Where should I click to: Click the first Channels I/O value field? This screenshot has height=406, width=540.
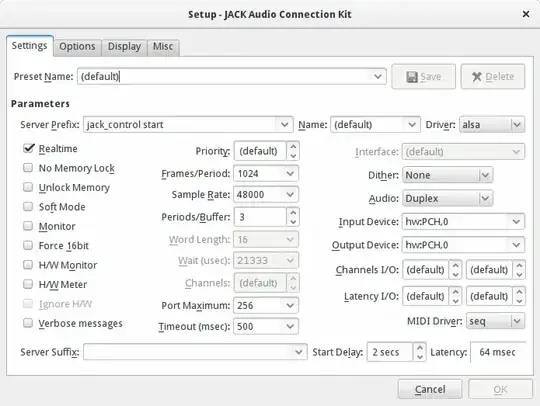coord(425,270)
